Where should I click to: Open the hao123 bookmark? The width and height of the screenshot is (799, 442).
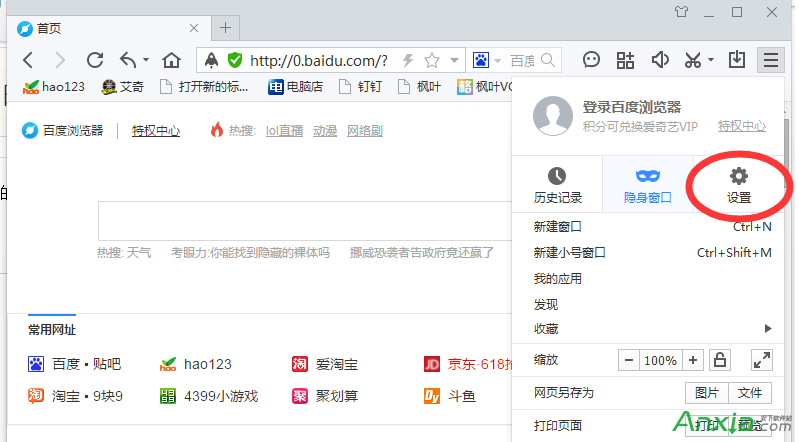[54, 87]
